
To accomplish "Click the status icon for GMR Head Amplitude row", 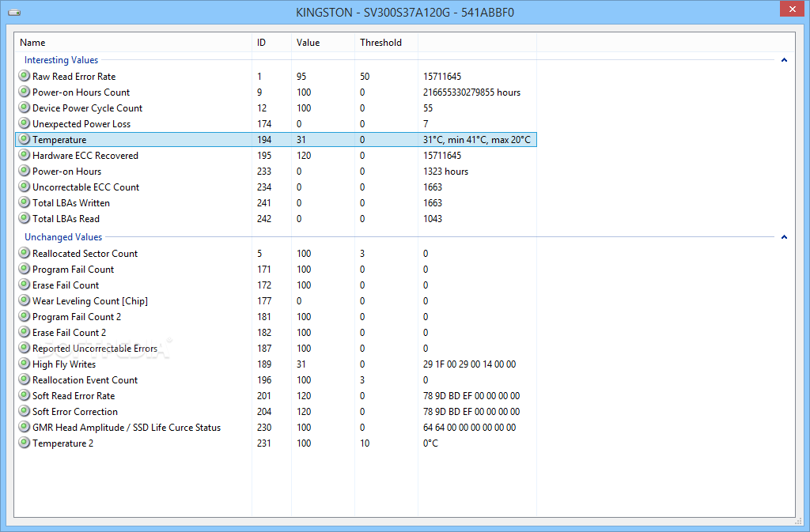I will pyautogui.click(x=25, y=427).
